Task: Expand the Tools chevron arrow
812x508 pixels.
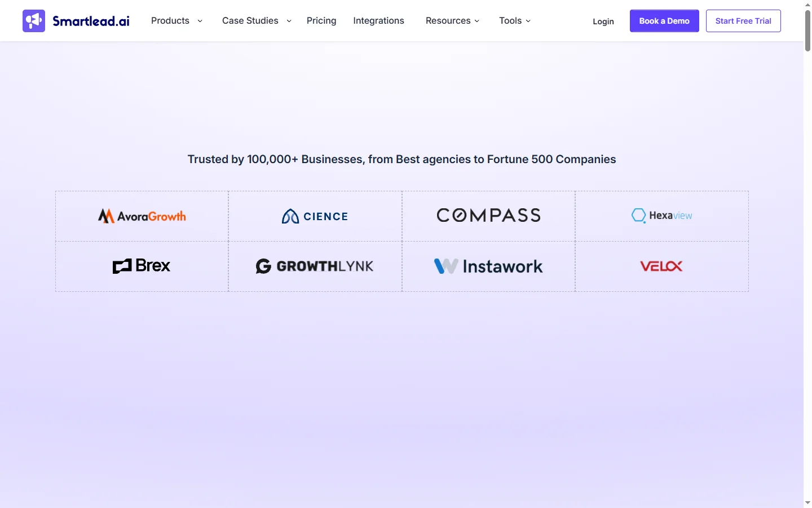Action: [528, 21]
